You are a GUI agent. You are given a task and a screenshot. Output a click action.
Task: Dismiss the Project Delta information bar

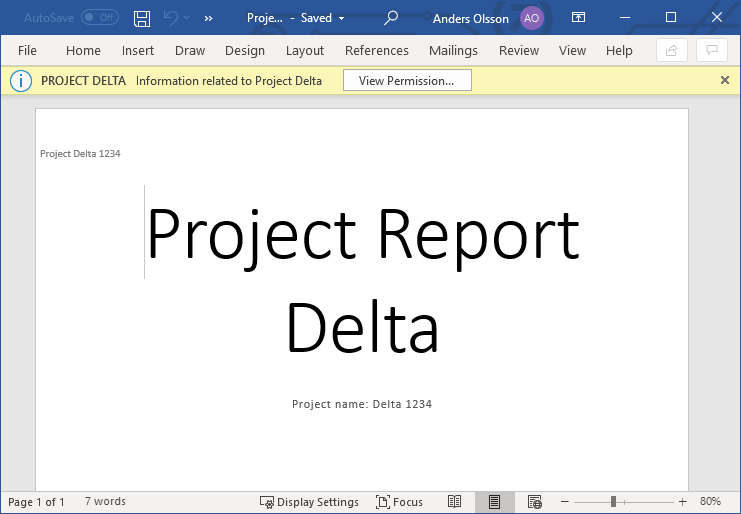725,81
